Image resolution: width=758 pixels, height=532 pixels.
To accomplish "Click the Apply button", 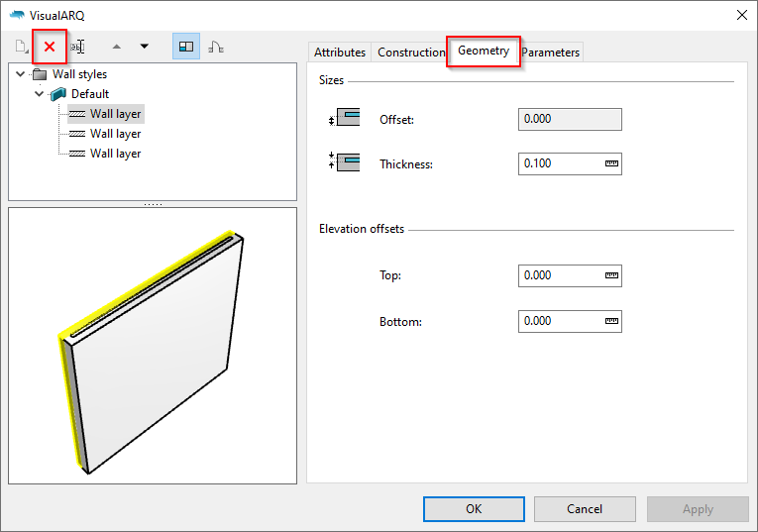I will 698,509.
